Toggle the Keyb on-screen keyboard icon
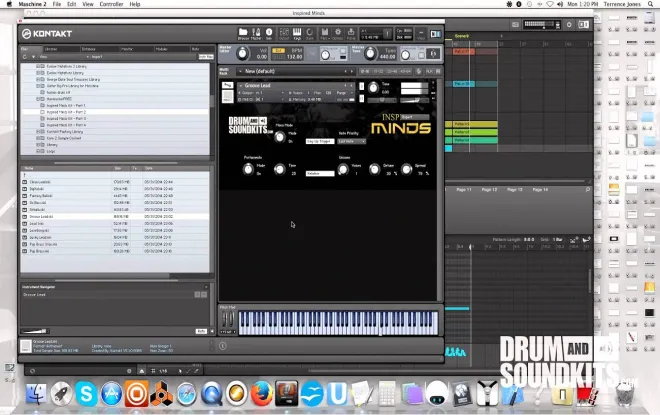The height and width of the screenshot is (415, 660). click(297, 33)
